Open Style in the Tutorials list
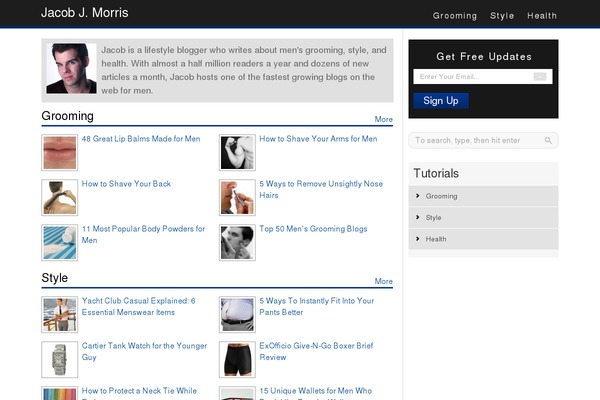This screenshot has width=600, height=400. [433, 217]
